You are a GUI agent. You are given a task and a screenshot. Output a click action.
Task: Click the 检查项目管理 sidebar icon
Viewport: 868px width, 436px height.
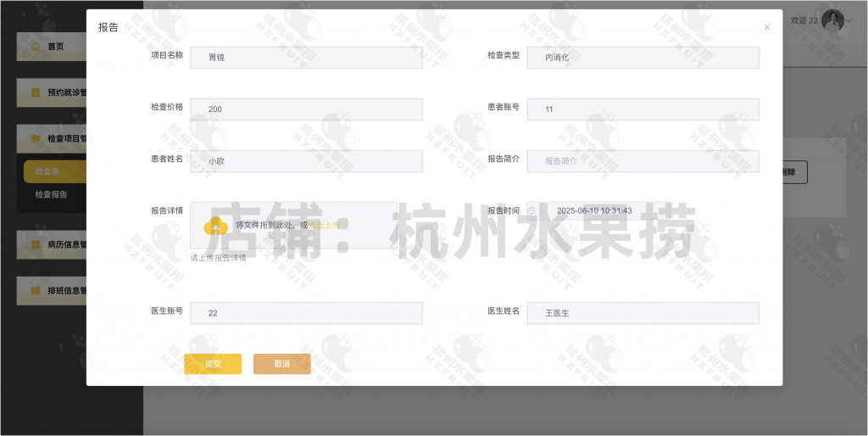36,138
